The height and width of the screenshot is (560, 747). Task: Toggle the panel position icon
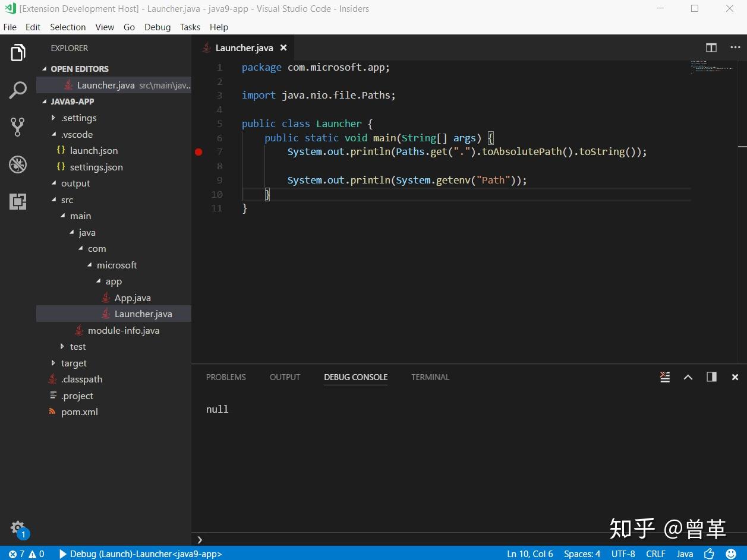711,377
